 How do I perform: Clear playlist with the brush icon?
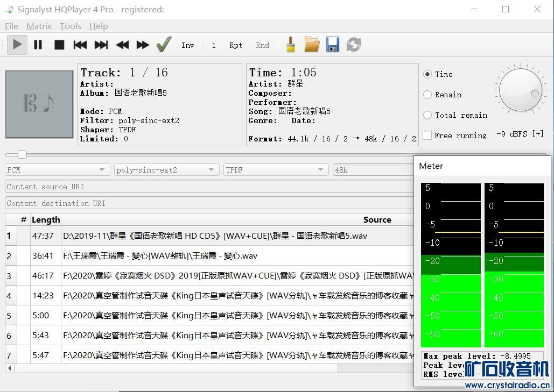click(291, 45)
